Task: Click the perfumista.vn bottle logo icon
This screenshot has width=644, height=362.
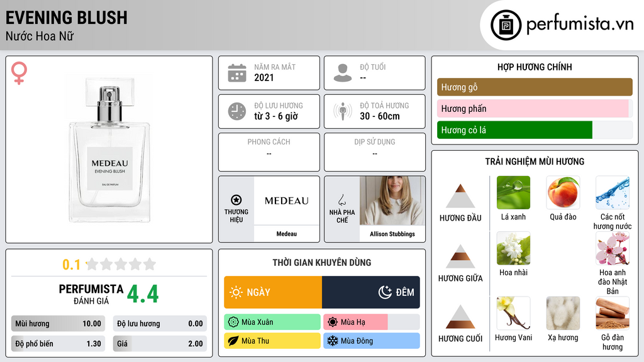Action: pos(506,25)
